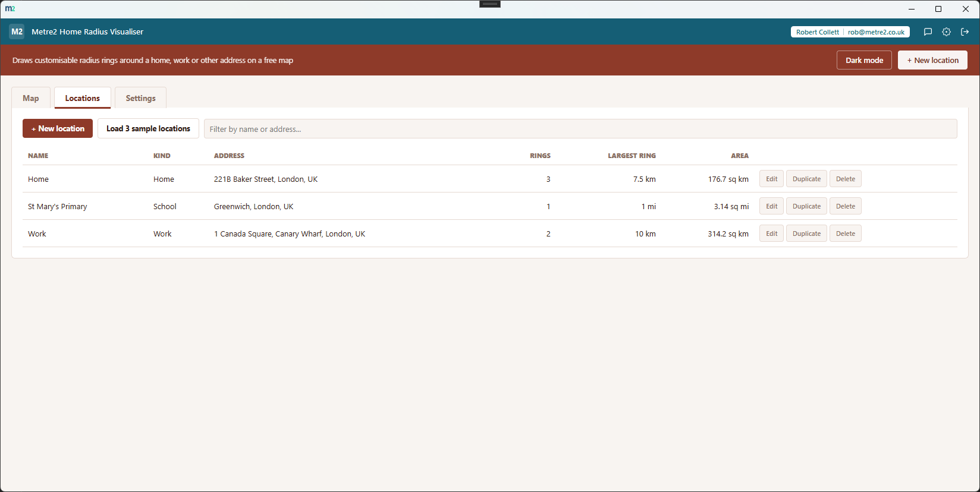Screen dimensions: 980x492
Task: Click the red New location button
Action: pos(58,128)
